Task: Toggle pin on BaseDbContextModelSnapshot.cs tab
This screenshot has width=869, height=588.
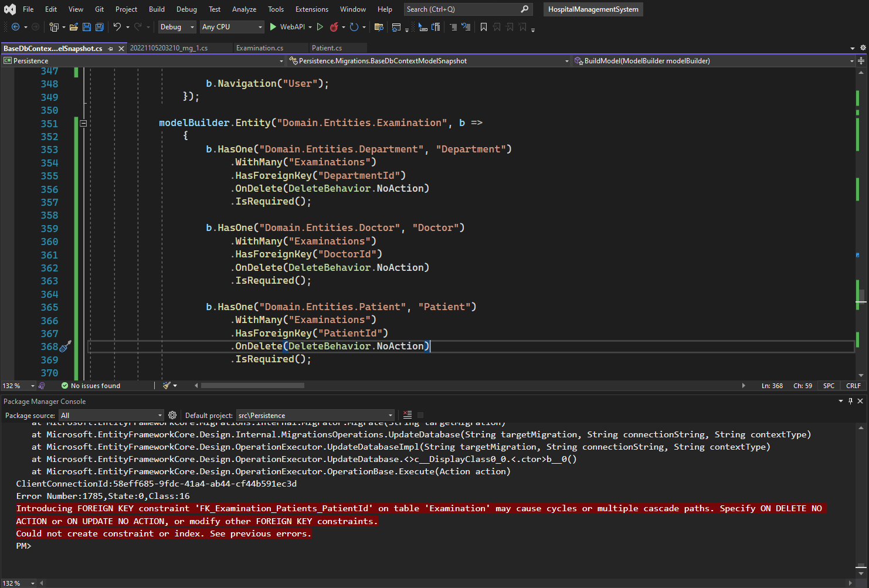Action: (x=111, y=49)
